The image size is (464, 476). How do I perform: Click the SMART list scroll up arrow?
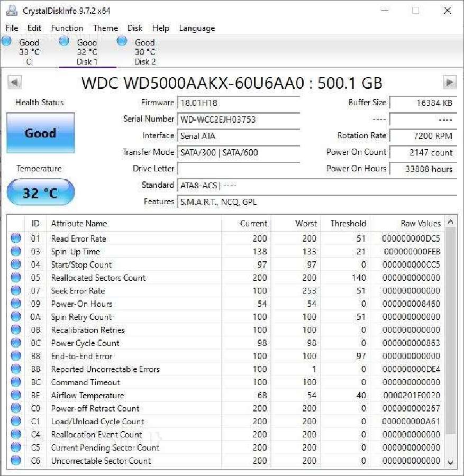tap(451, 222)
